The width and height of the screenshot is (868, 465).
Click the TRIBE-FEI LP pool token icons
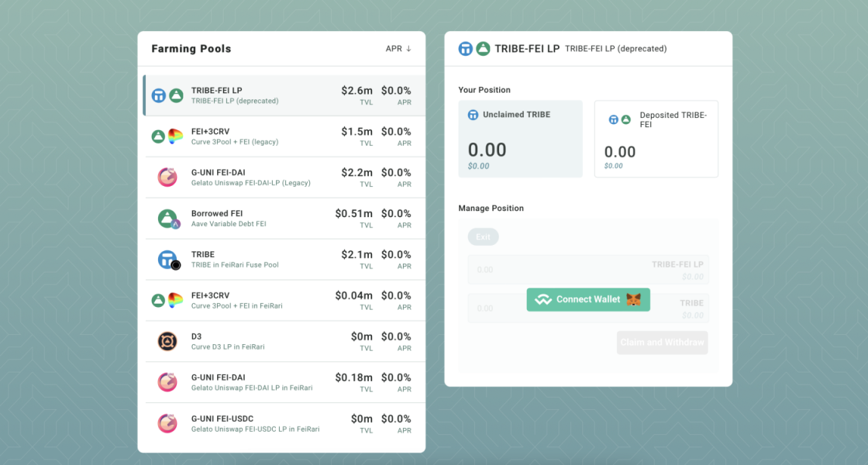[x=167, y=95]
